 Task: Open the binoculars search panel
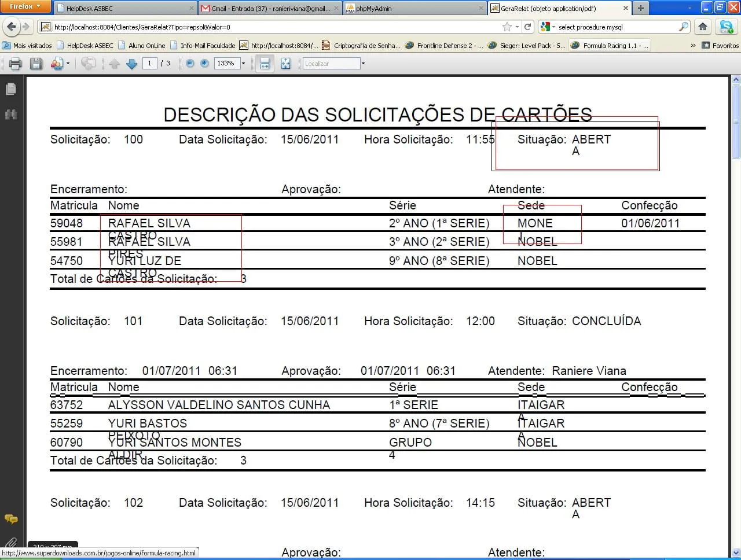click(x=10, y=115)
